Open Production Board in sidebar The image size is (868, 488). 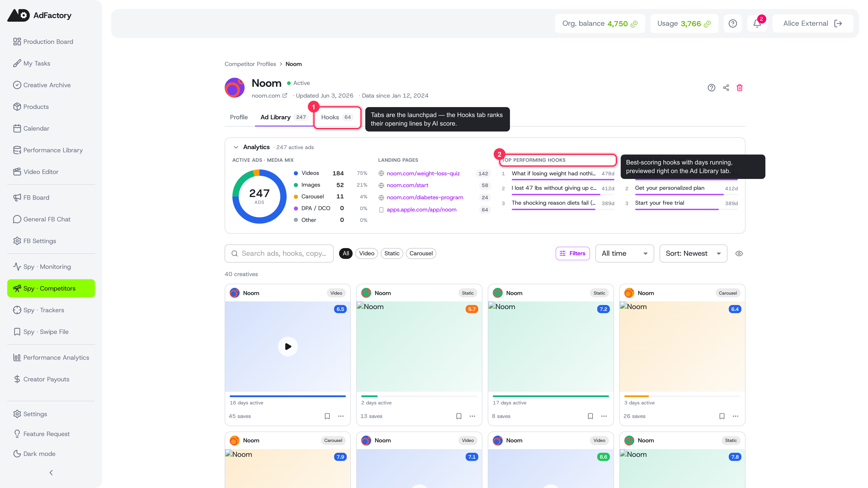51,42
